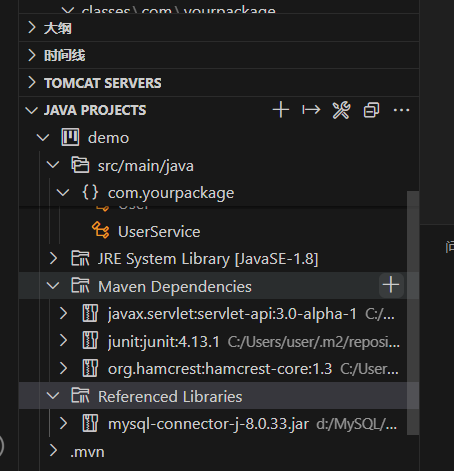Select the text 'org.hamcrest:hamcrest-core:1.3'
Image resolution: width=454 pixels, height=471 pixels.
click(x=220, y=369)
